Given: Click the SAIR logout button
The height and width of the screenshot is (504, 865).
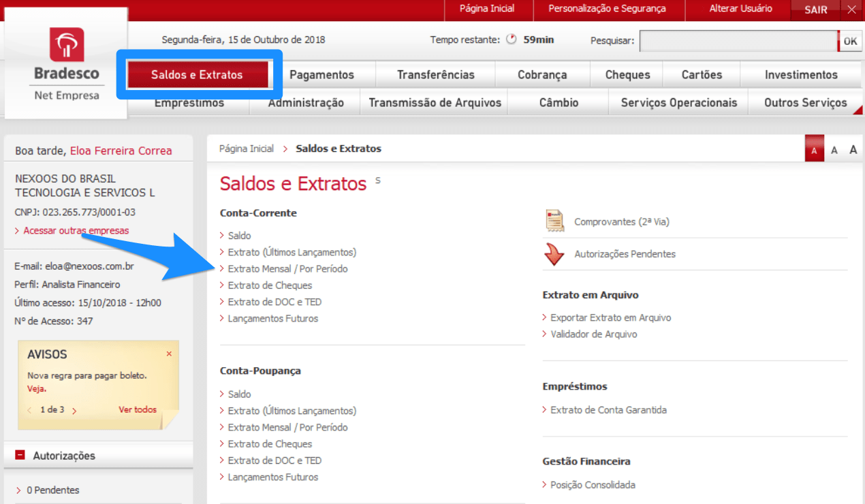Looking at the screenshot, I should (x=815, y=10).
